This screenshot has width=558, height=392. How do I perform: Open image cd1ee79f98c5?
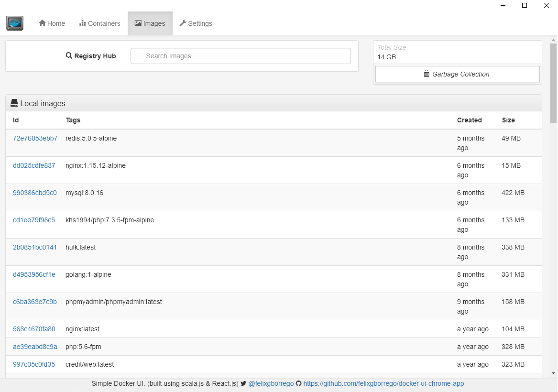(34, 220)
